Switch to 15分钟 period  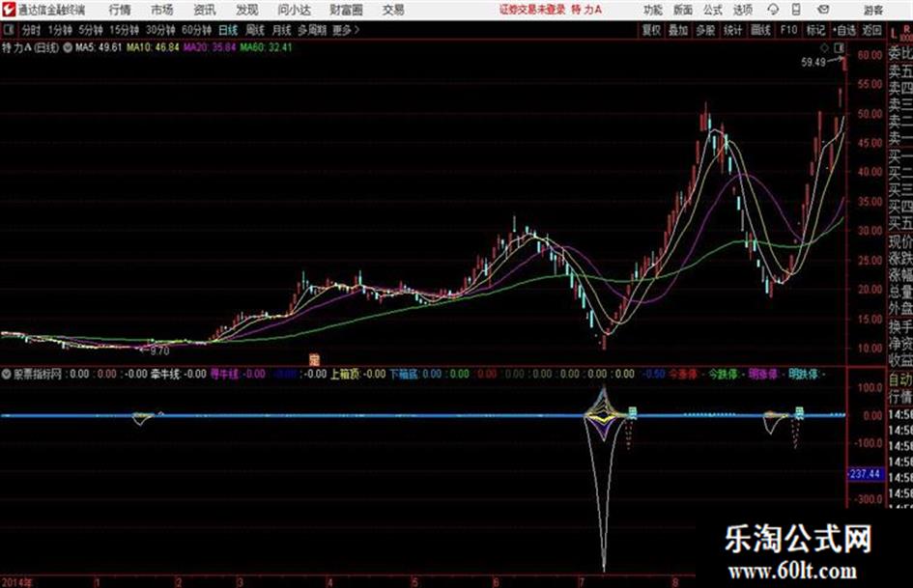pyautogui.click(x=125, y=30)
